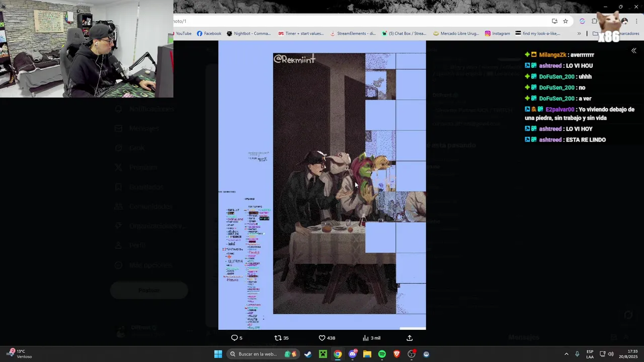This screenshot has width=644, height=362.
Task: Click chat username E2palvar00
Action: coord(560,109)
